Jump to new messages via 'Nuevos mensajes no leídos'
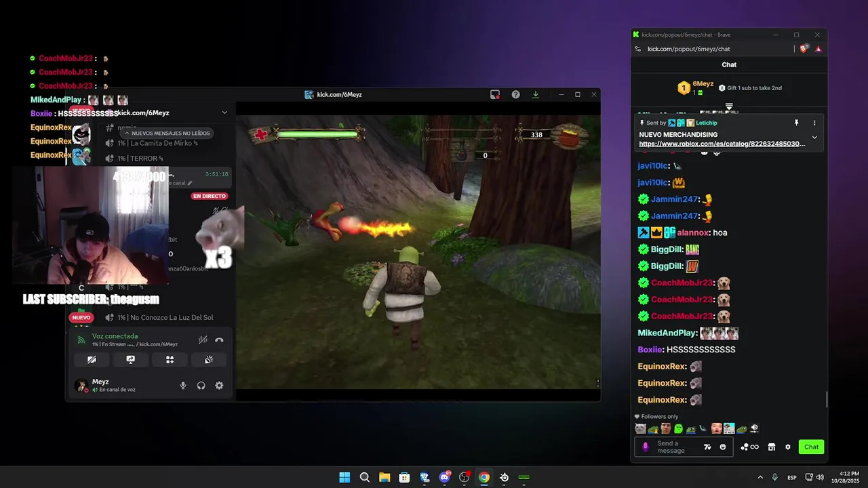Viewport: 868px width, 488px height. coord(167,134)
